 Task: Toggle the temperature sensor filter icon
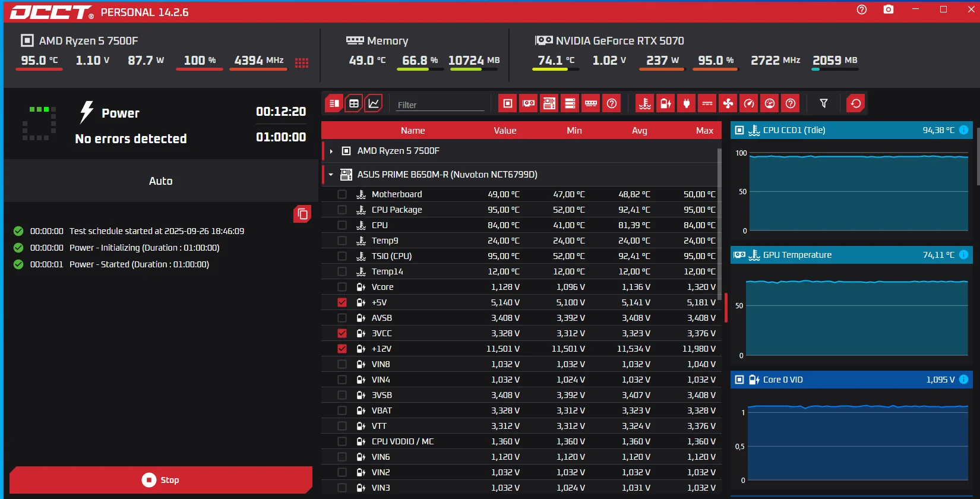pos(645,103)
